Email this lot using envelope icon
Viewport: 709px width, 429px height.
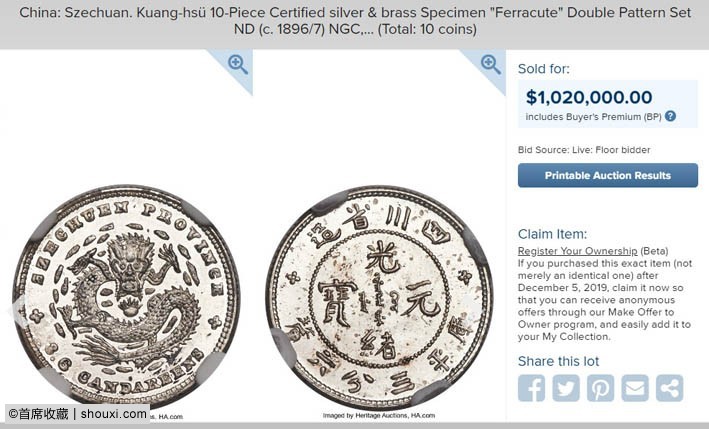[635, 388]
